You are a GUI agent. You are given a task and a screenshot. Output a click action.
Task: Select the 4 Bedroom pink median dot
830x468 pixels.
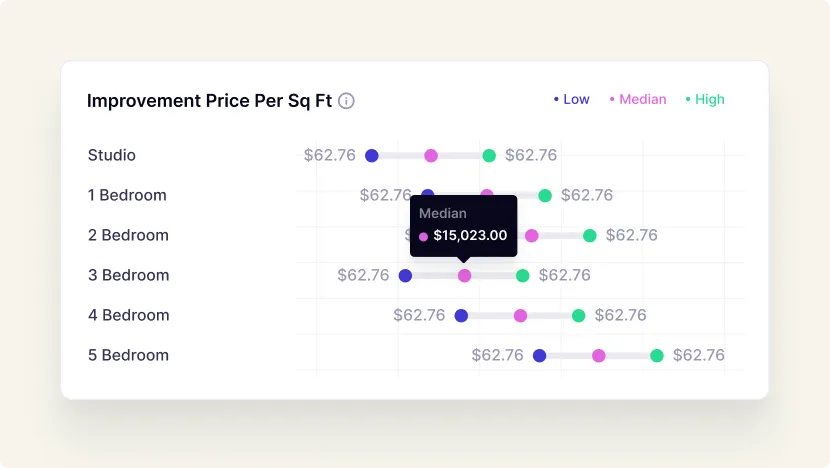click(520, 315)
